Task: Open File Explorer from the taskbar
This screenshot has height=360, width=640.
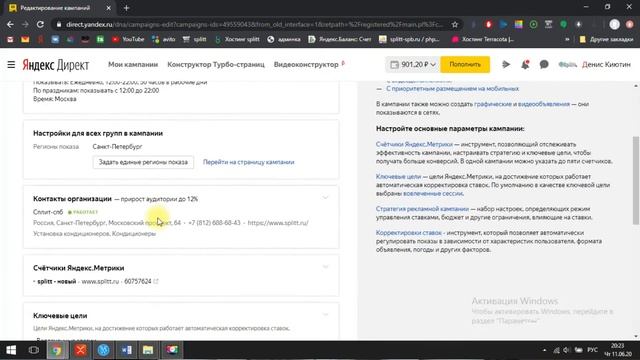Action: (x=148, y=350)
